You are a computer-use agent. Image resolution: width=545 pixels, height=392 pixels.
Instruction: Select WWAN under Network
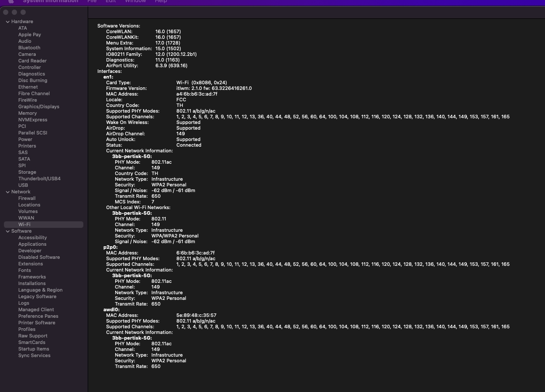pyautogui.click(x=26, y=218)
